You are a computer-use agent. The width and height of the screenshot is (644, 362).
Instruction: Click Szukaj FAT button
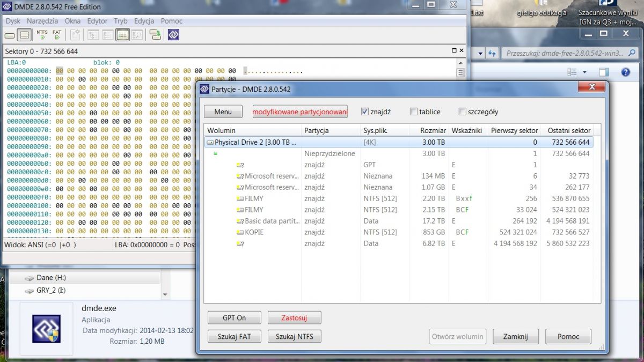(x=234, y=337)
